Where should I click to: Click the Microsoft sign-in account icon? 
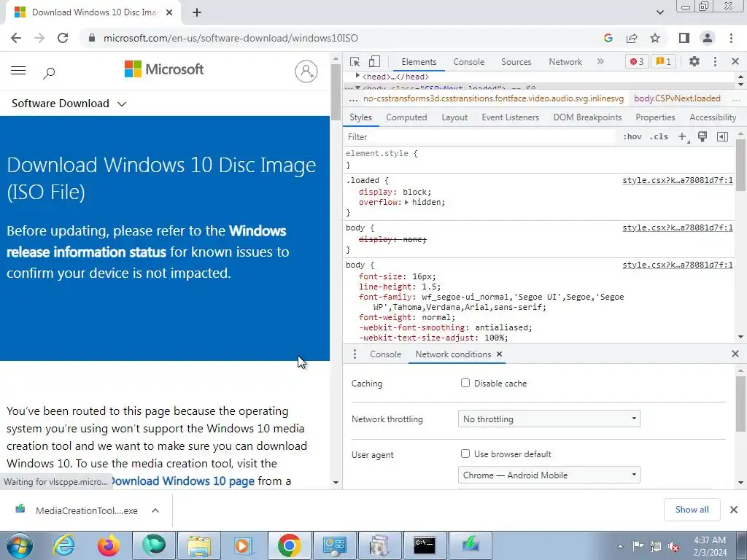[x=306, y=71]
